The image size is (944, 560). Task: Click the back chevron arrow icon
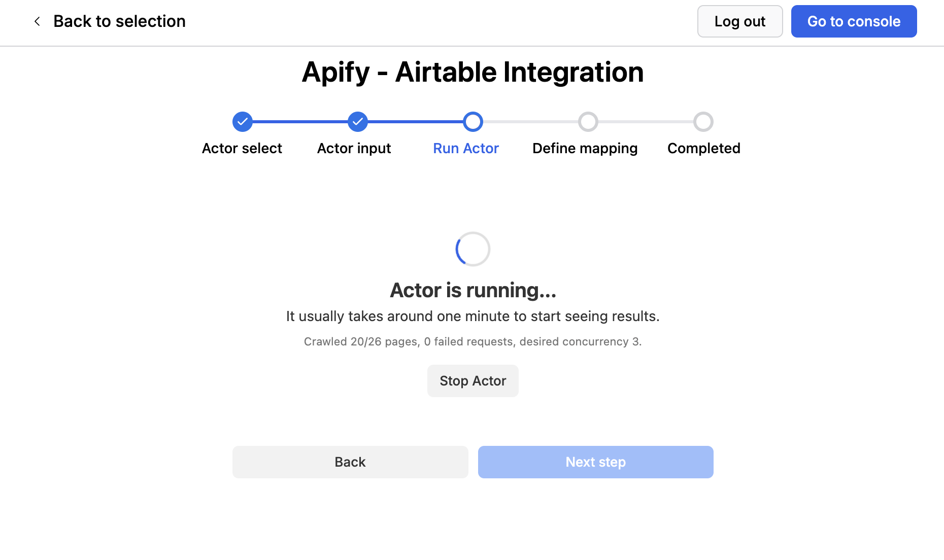(37, 21)
